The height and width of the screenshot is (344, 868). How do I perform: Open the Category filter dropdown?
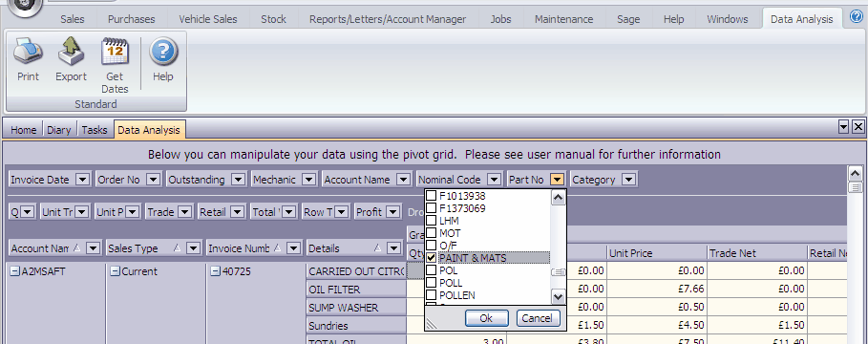[629, 180]
